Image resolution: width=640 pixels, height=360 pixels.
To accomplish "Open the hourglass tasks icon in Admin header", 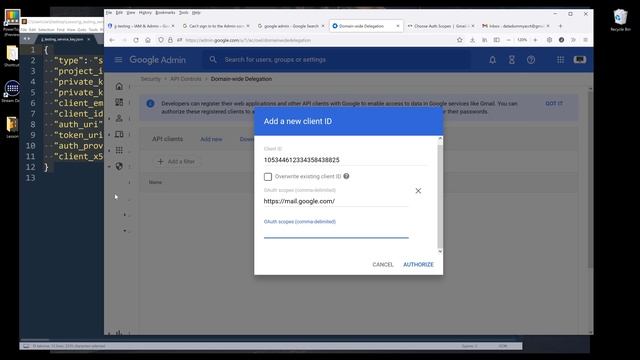I will point(511,60).
